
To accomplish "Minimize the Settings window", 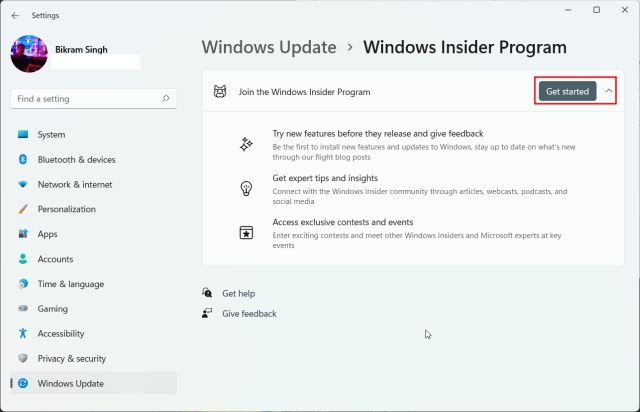I will [568, 10].
